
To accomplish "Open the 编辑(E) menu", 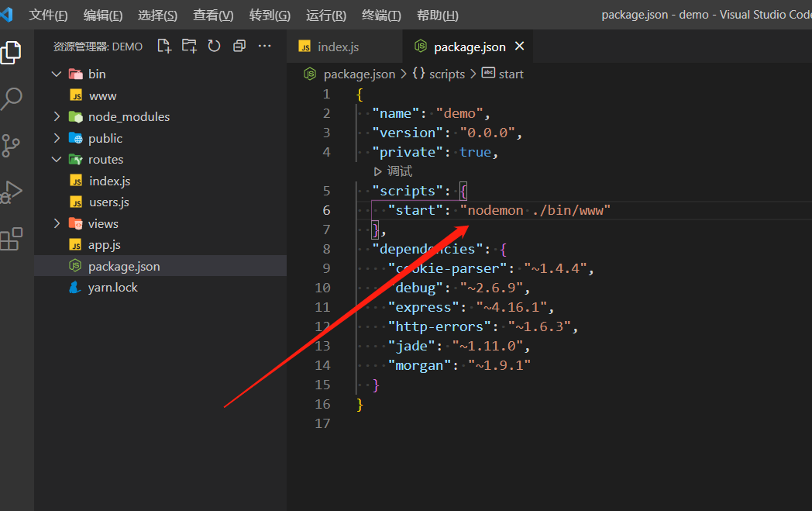I will point(103,15).
